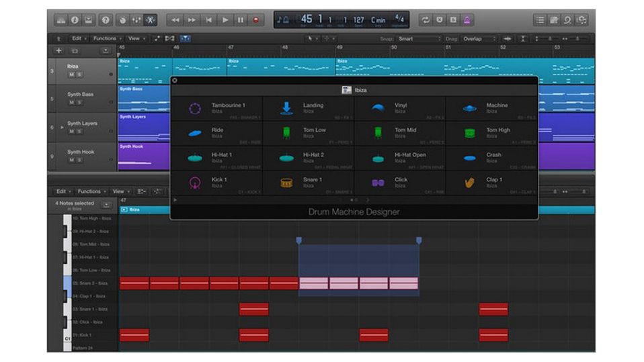Pause playback with the Pause button
The height and width of the screenshot is (362, 644).
(x=241, y=19)
